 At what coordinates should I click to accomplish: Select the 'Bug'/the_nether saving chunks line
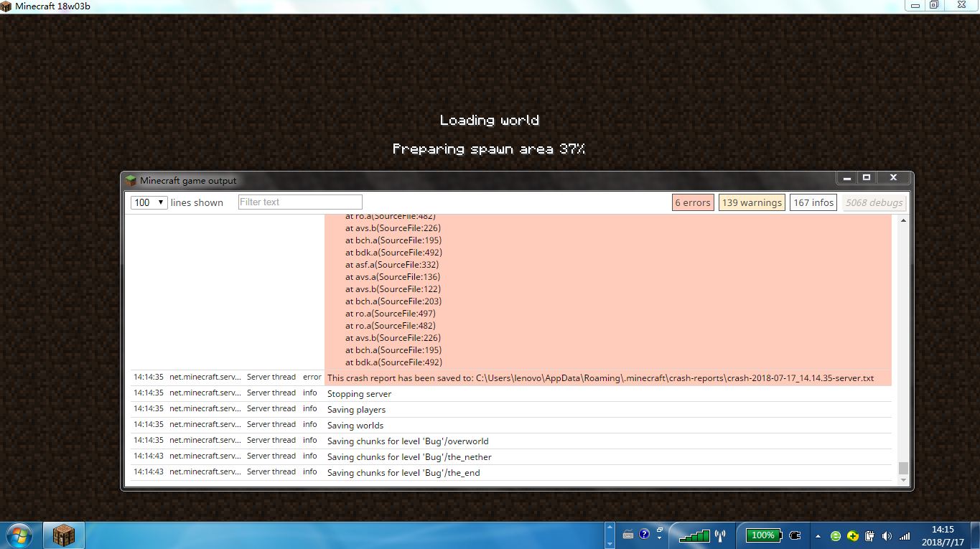coord(510,456)
